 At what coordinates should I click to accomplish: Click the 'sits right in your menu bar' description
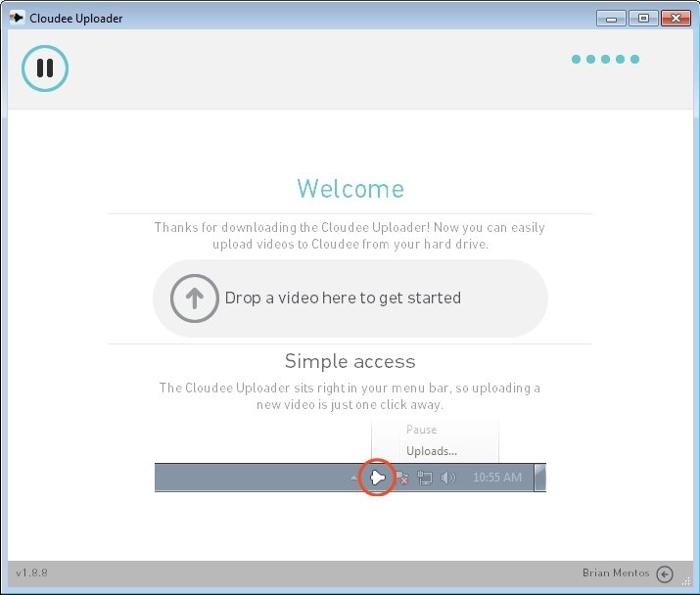point(350,396)
